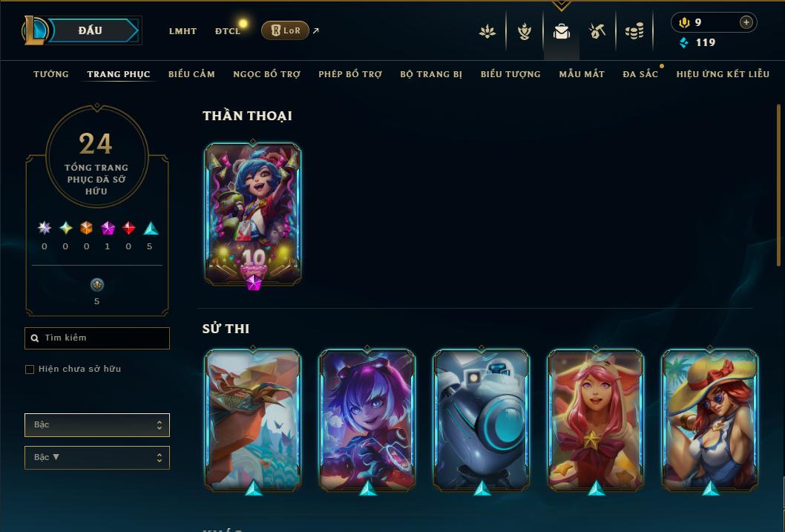Open the Profile laurel icon
Image resolution: width=785 pixels, height=532 pixels.
point(524,31)
